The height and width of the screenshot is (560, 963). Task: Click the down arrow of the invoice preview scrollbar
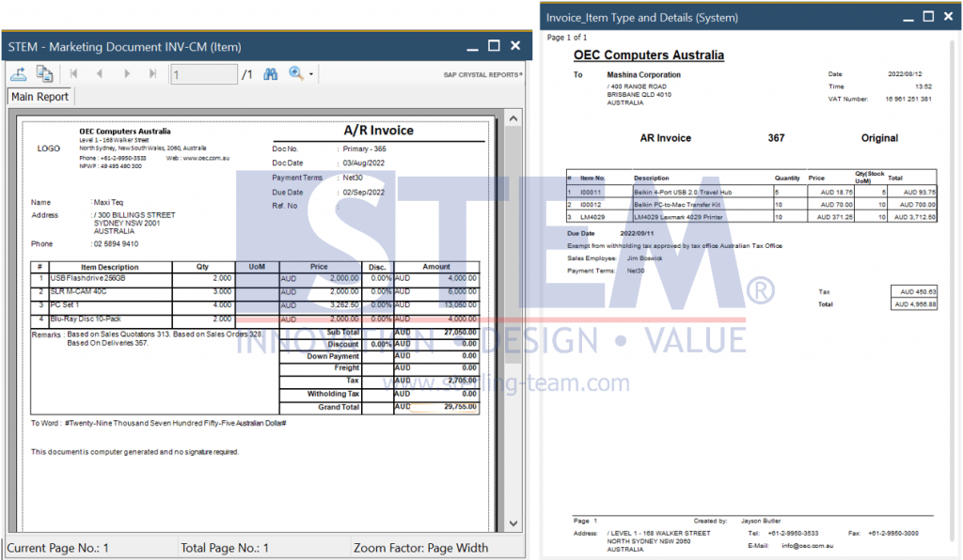[513, 523]
